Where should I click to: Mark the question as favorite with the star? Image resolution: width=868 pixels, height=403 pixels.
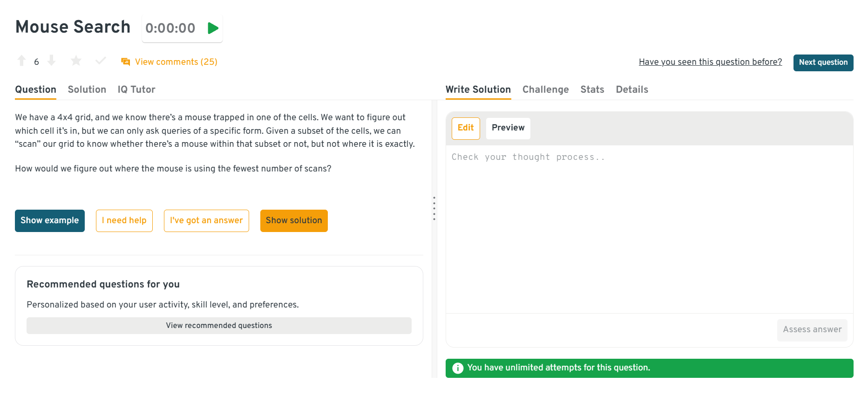pos(76,61)
